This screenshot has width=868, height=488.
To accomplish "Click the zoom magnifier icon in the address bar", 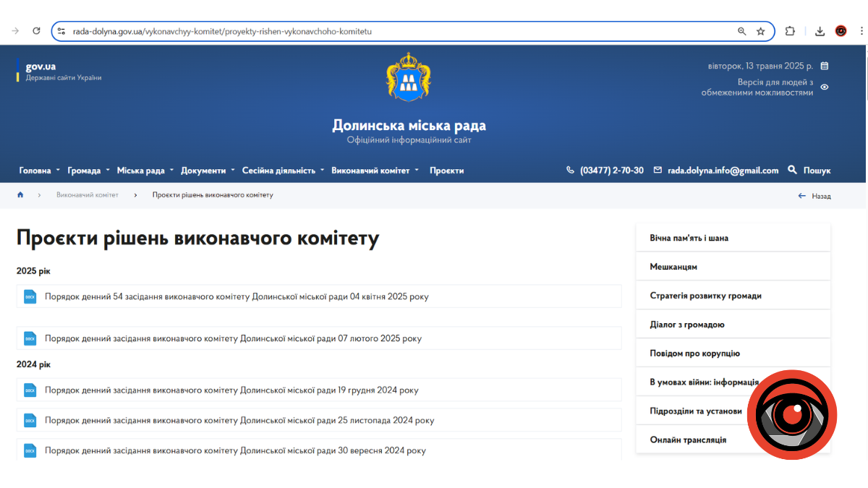I will tap(741, 31).
